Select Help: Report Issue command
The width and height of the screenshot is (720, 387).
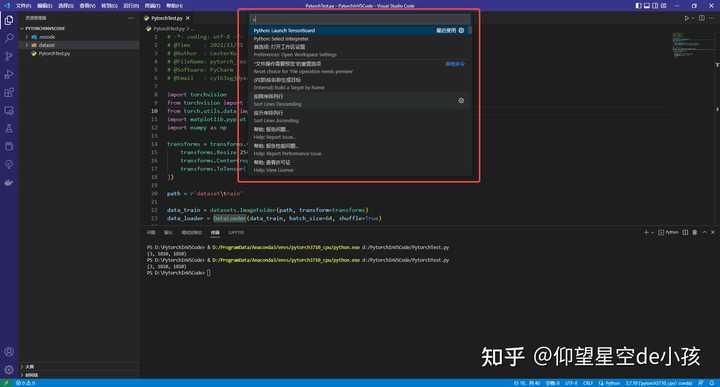click(360, 133)
